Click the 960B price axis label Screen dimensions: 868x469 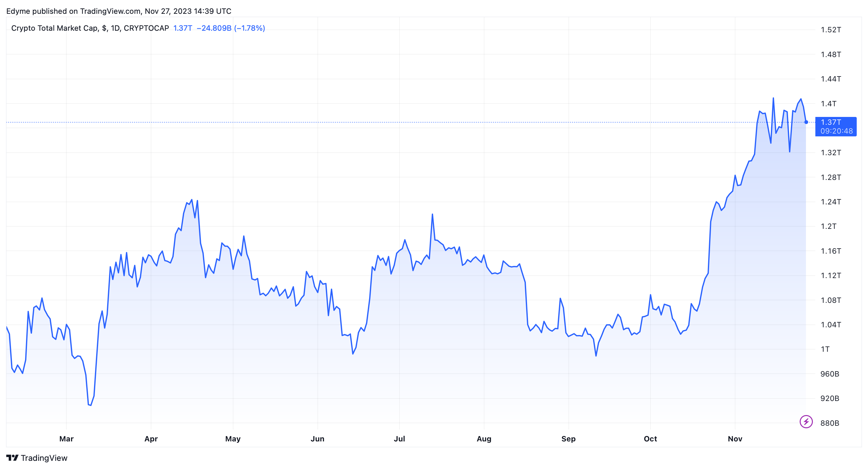[x=829, y=374]
